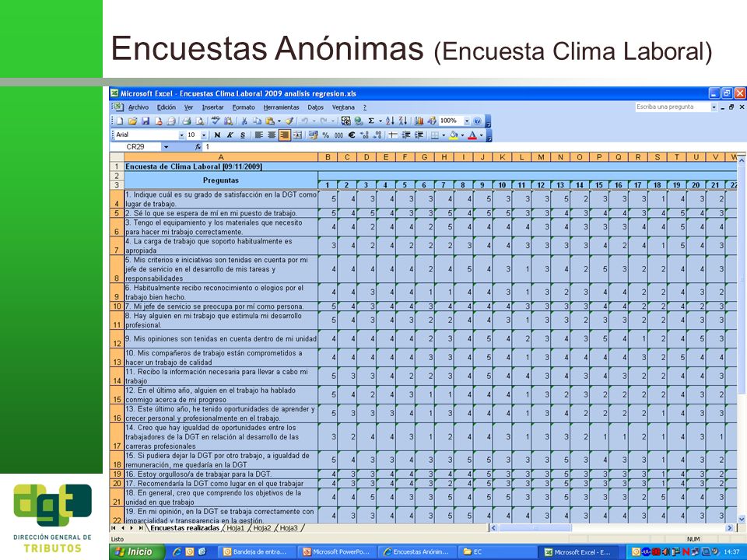
Task: Save the workbook with the floppy disk icon
Action: pyautogui.click(x=146, y=121)
